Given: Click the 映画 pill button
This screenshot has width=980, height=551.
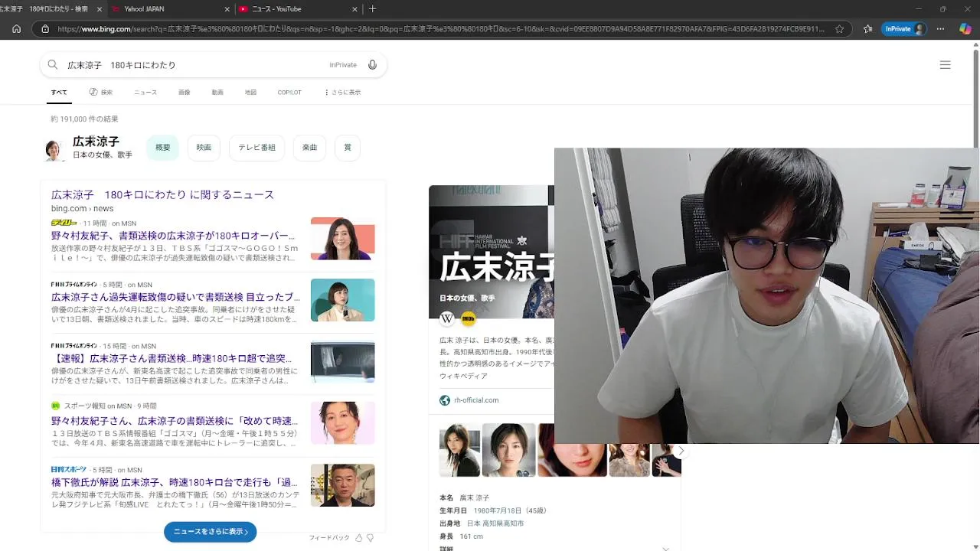Looking at the screenshot, I should coord(204,148).
